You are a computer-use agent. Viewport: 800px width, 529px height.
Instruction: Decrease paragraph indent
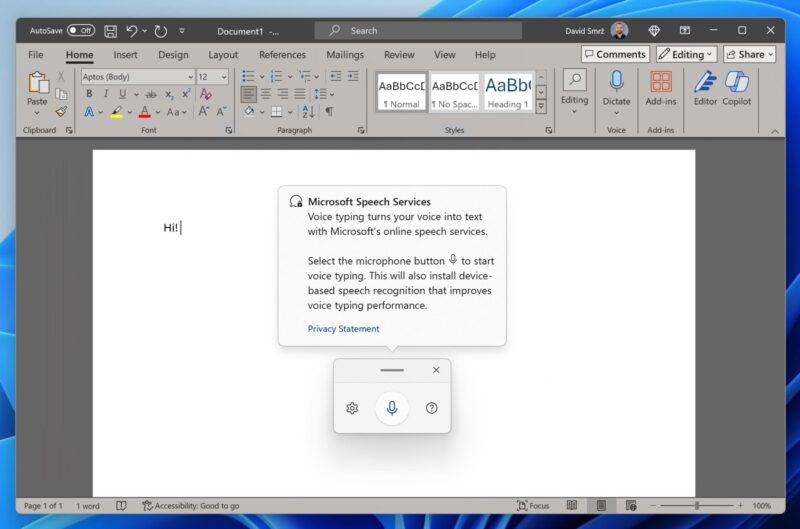click(336, 77)
